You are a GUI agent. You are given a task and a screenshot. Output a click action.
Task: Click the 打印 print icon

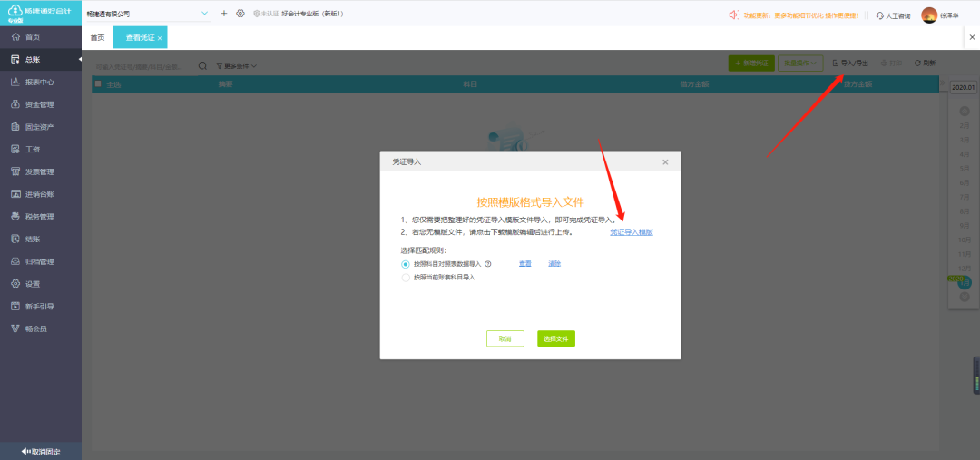coord(884,64)
